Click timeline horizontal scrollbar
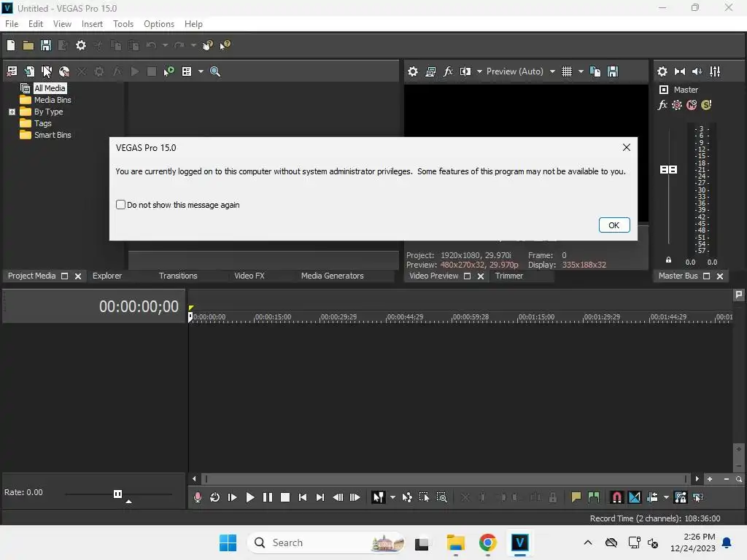 click(x=446, y=479)
